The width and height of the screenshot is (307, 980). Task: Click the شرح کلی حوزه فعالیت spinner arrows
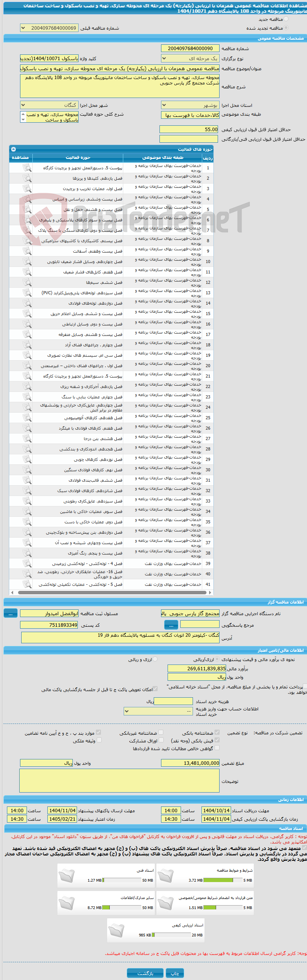pos(23,117)
